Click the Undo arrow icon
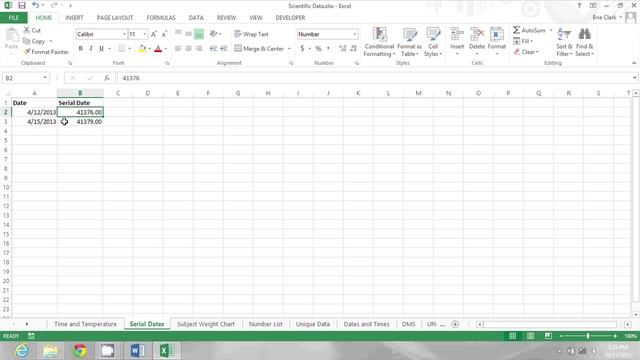The height and width of the screenshot is (360, 640). [36, 5]
